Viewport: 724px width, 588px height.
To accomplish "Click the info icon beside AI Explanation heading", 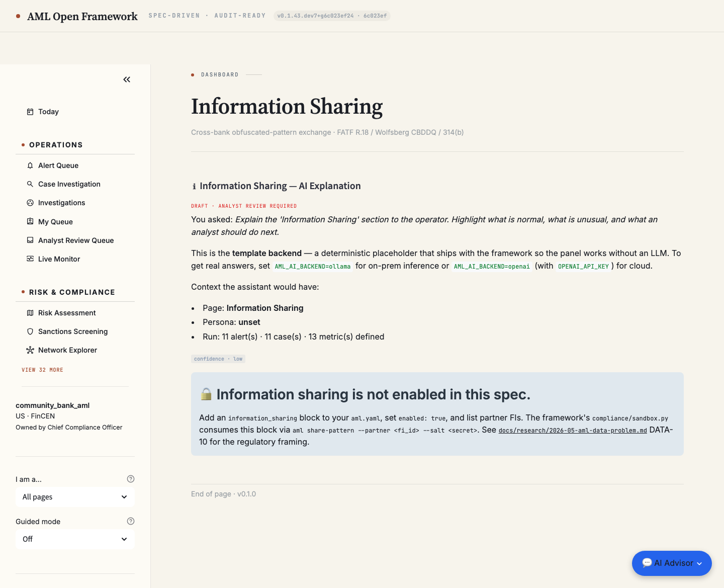I will pos(194,186).
